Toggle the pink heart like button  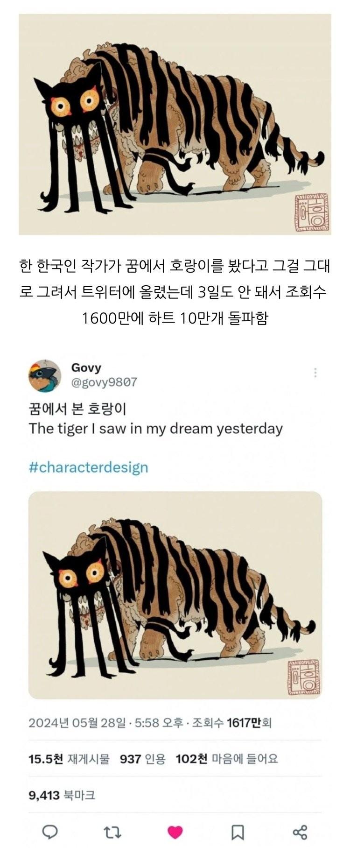tap(175, 832)
